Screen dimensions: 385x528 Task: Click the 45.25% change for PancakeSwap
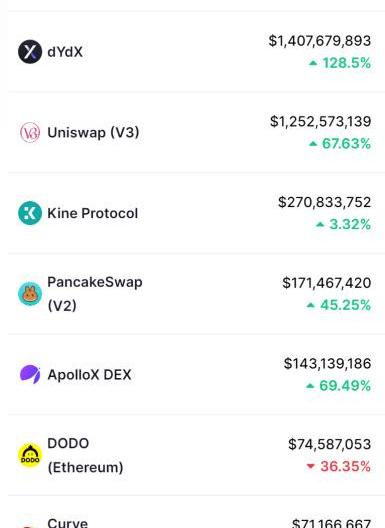pos(345,305)
